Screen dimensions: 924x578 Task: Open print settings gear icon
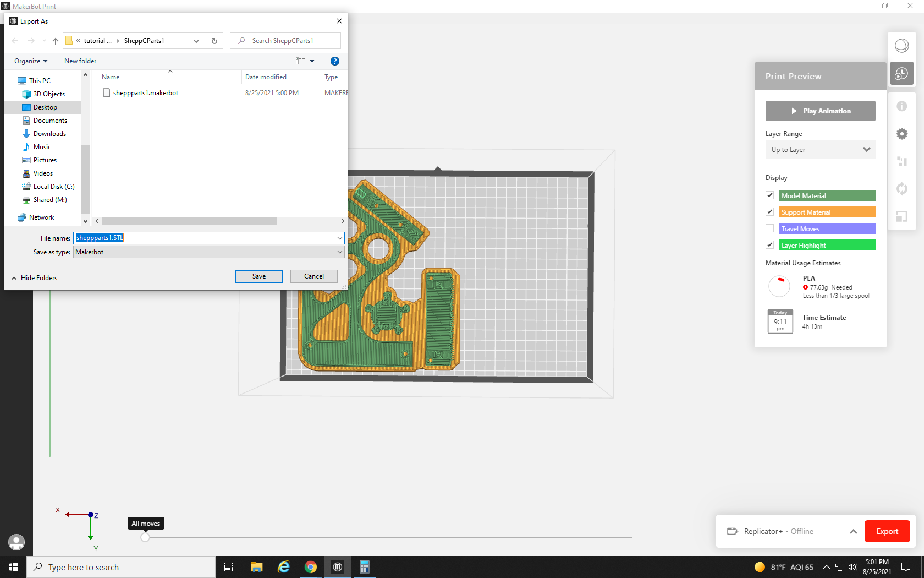[x=901, y=134]
